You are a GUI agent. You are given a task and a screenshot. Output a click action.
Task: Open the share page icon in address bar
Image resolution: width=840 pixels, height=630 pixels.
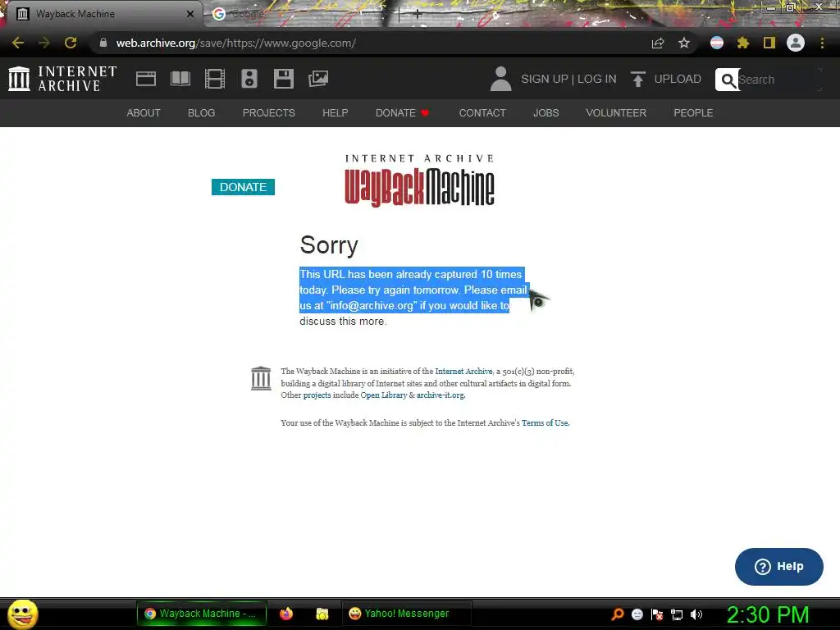point(658,43)
